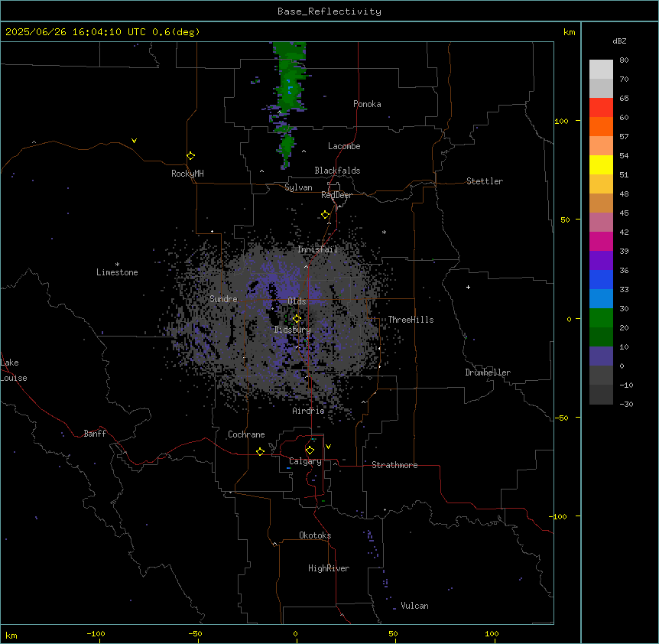Click the dBZ legend heading
659x644 pixels.
[619, 41]
